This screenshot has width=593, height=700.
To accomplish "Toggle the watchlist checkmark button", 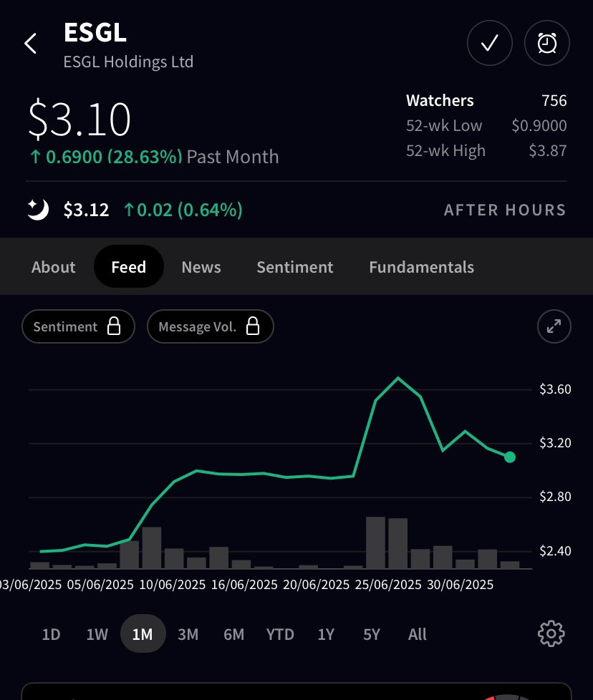I will coord(489,44).
